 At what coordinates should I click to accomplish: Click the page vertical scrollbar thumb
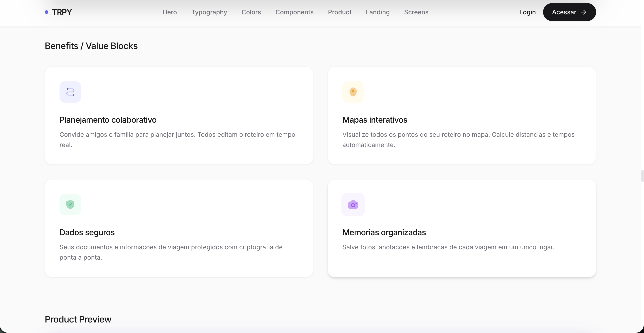(642, 176)
